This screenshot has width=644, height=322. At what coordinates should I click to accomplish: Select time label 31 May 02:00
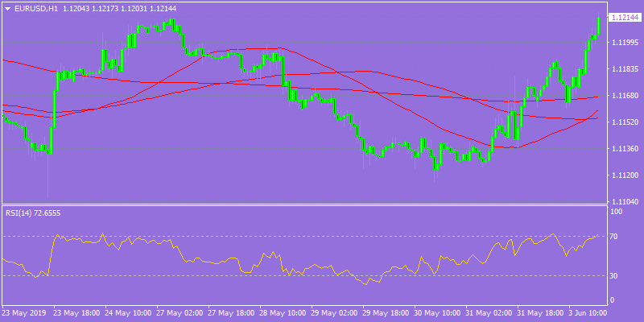[489, 313]
